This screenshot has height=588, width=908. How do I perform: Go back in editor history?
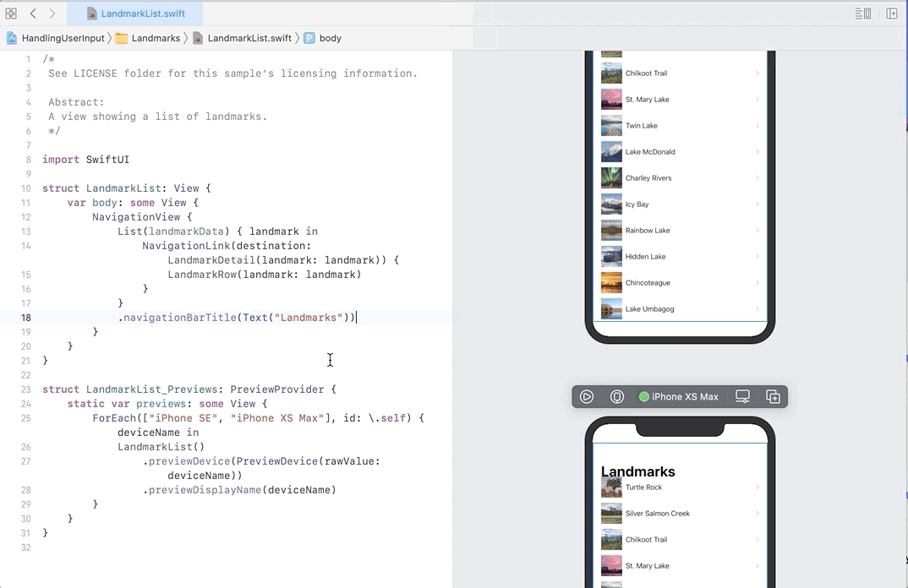point(33,14)
